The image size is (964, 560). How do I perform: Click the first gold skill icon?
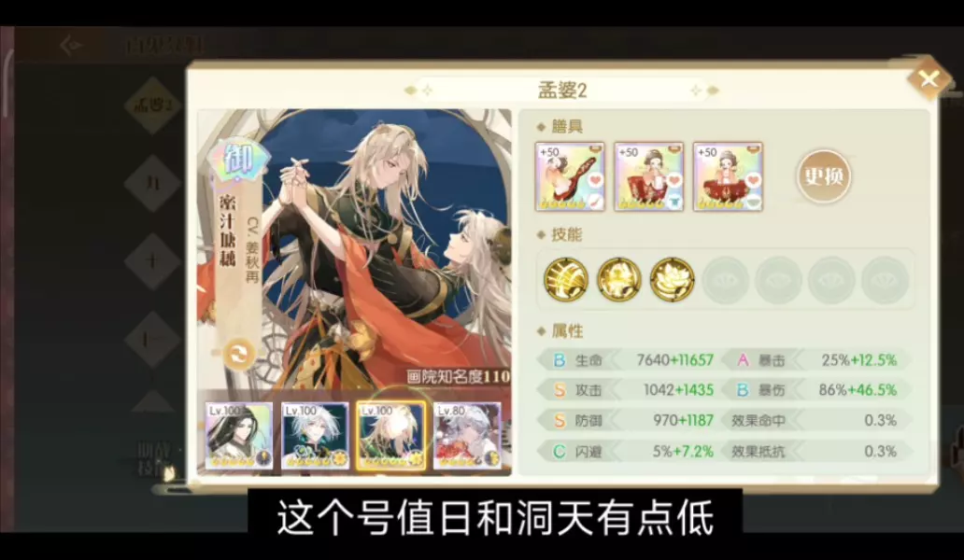pyautogui.click(x=566, y=280)
